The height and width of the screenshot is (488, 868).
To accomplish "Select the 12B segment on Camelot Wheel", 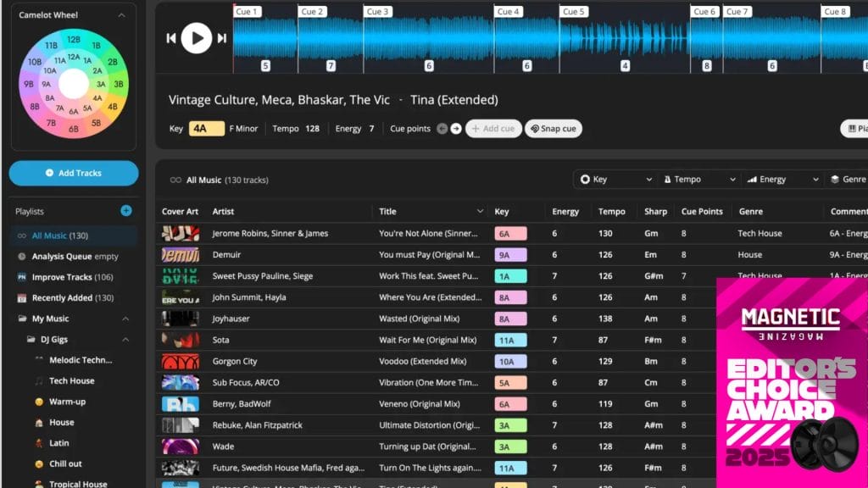I will tap(74, 39).
